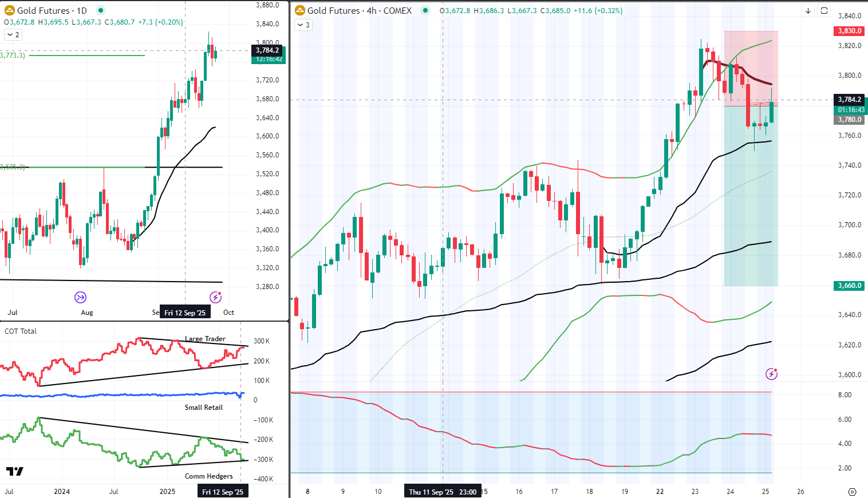Image resolution: width=868 pixels, height=498 pixels.
Task: Click the lightning event icon on 4h chart
Action: 771,374
